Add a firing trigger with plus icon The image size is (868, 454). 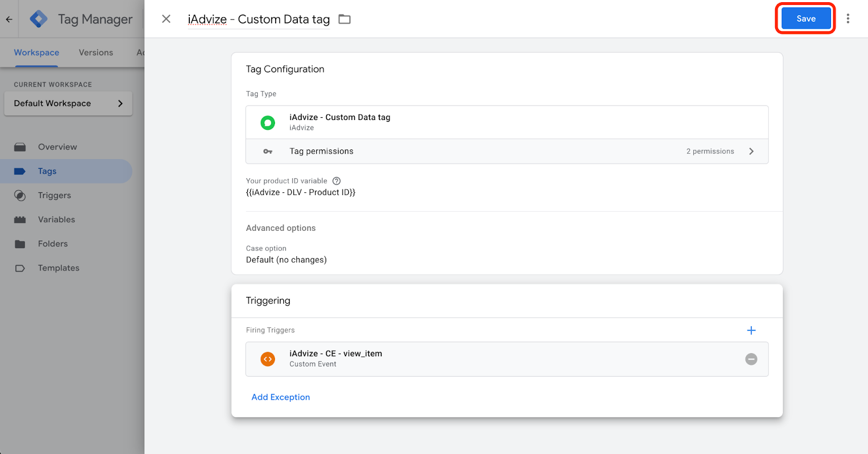(751, 330)
